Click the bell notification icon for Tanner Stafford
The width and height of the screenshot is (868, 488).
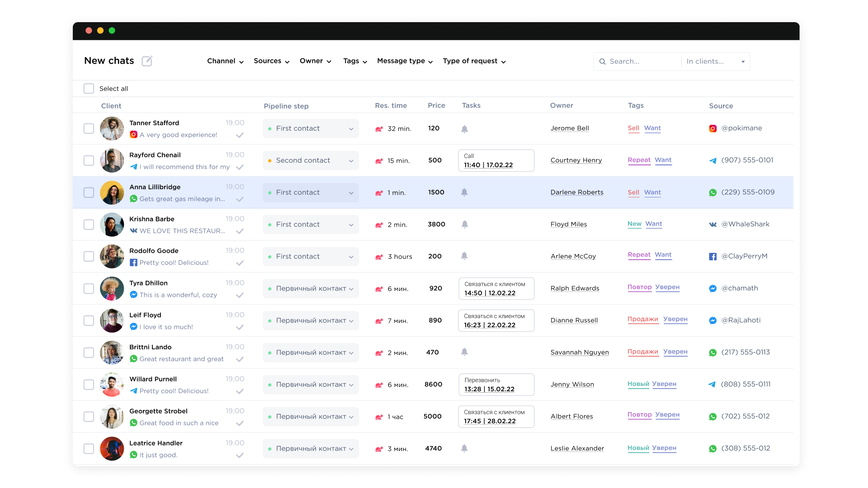pyautogui.click(x=466, y=128)
